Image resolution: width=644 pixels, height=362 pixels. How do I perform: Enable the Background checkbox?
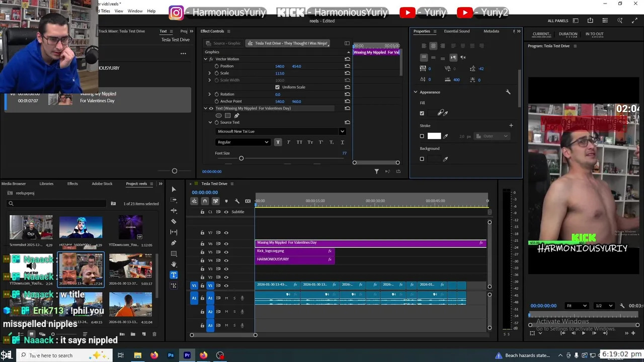pos(422,159)
